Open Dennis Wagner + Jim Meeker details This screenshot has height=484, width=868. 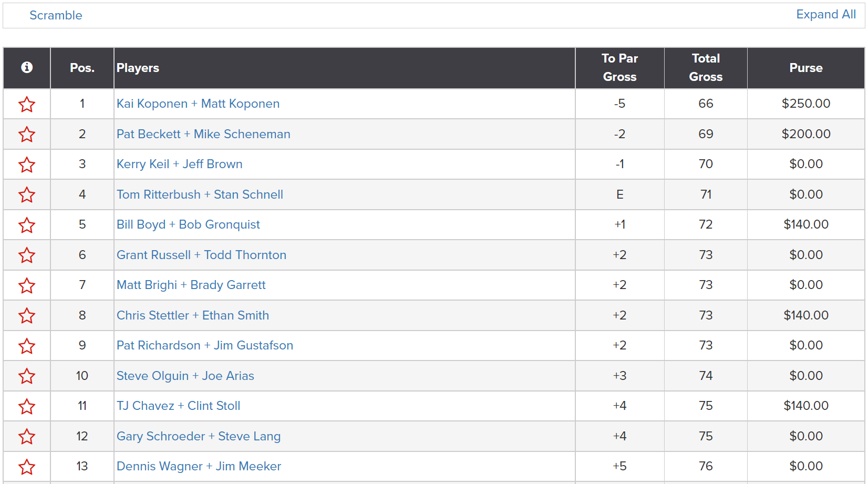click(x=199, y=466)
